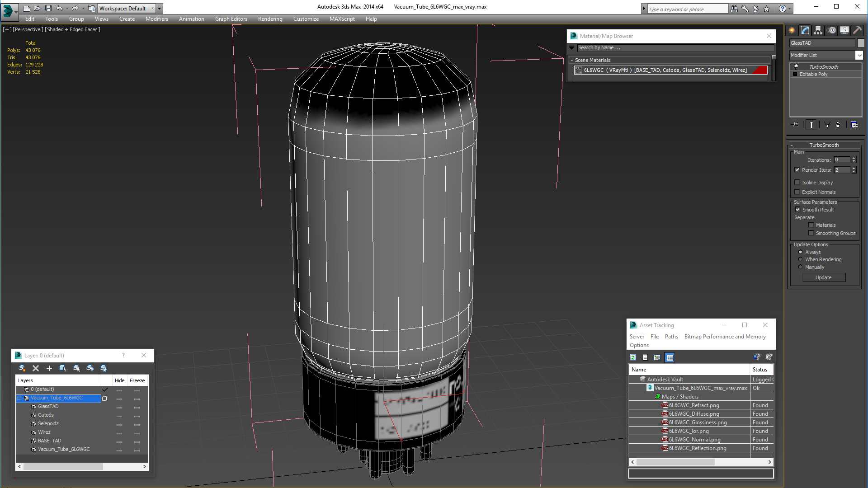The width and height of the screenshot is (868, 488).
Task: Open the Modifiers menu
Action: [156, 19]
